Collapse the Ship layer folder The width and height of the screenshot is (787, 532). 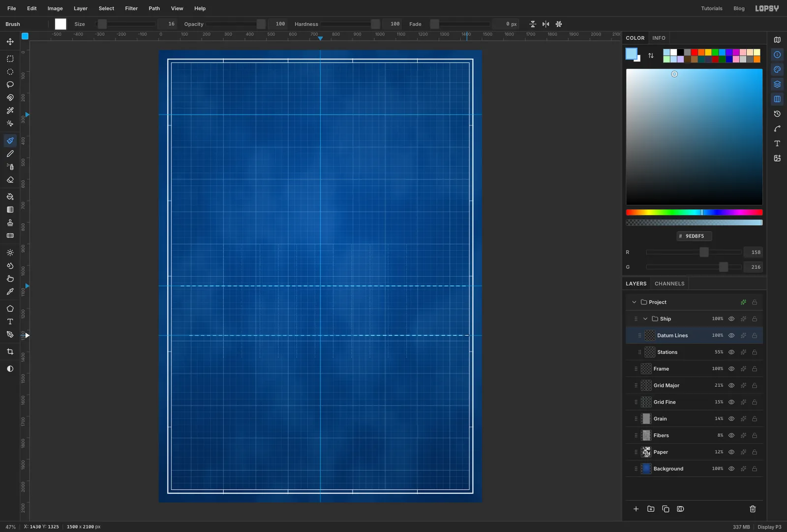pyautogui.click(x=645, y=319)
